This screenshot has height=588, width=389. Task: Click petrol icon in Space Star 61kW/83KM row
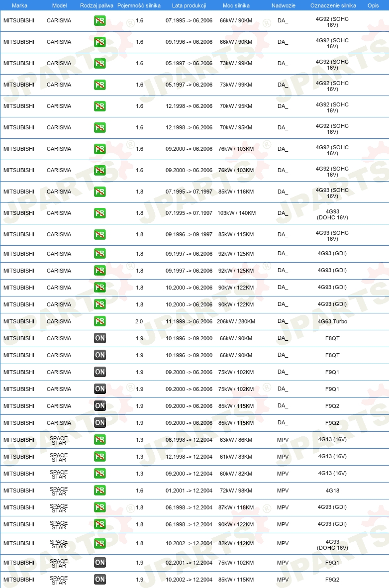(x=100, y=456)
